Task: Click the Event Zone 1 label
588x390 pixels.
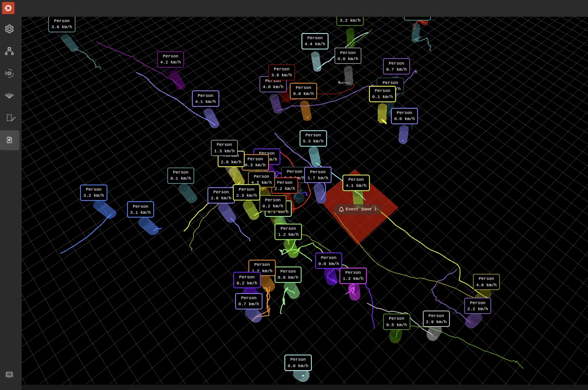Action: 357,209
